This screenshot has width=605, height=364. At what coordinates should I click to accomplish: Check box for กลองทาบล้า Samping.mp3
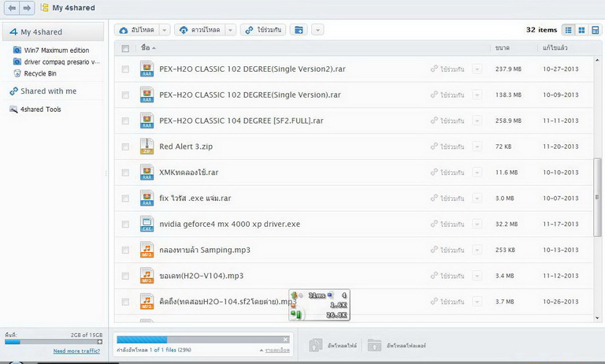click(x=125, y=250)
